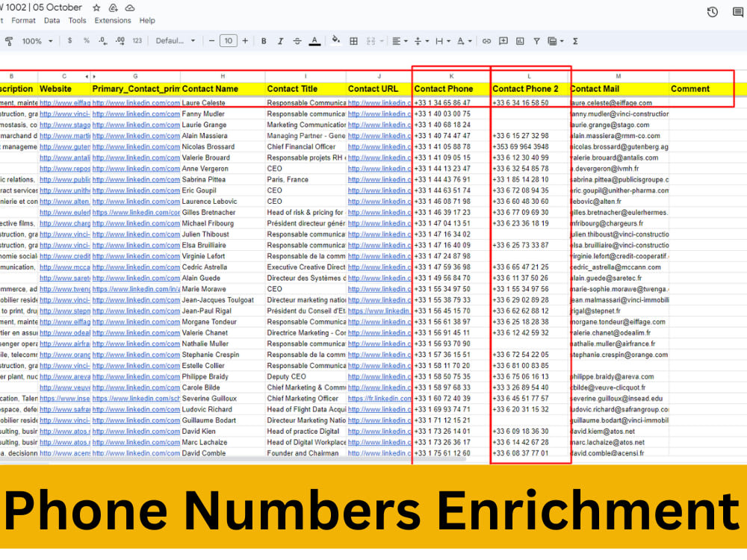Decrease decimal places icon
Screen dimensions: 747x560
(103, 41)
